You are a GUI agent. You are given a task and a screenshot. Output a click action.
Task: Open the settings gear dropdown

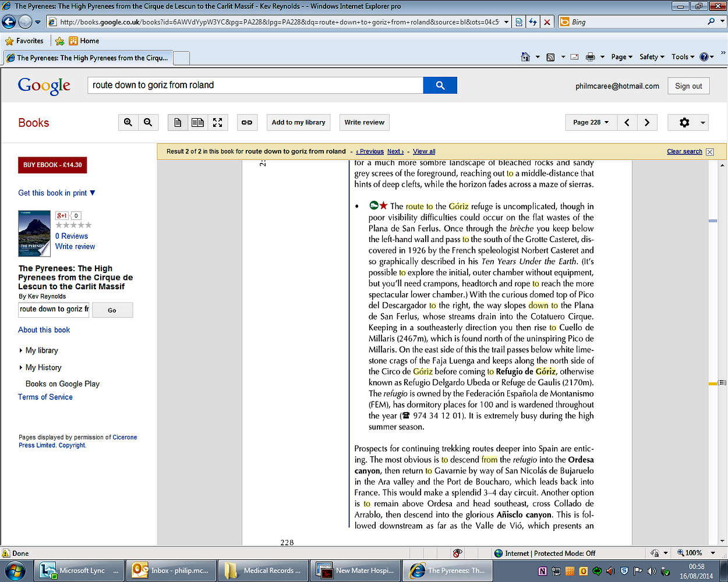click(x=688, y=122)
